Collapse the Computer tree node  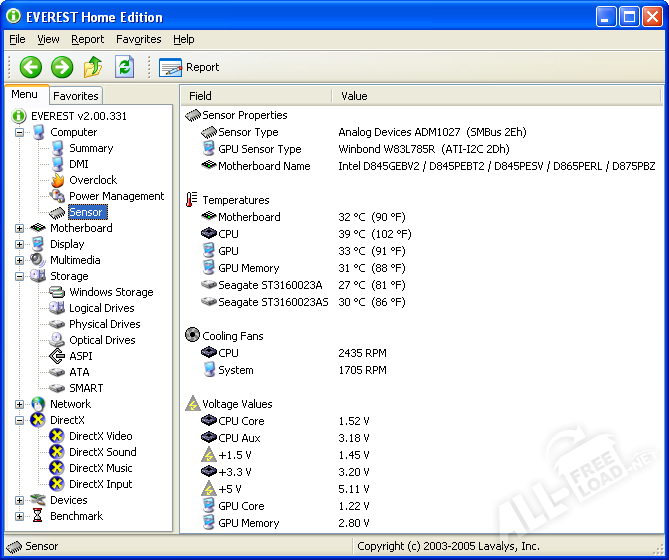pyautogui.click(x=19, y=132)
